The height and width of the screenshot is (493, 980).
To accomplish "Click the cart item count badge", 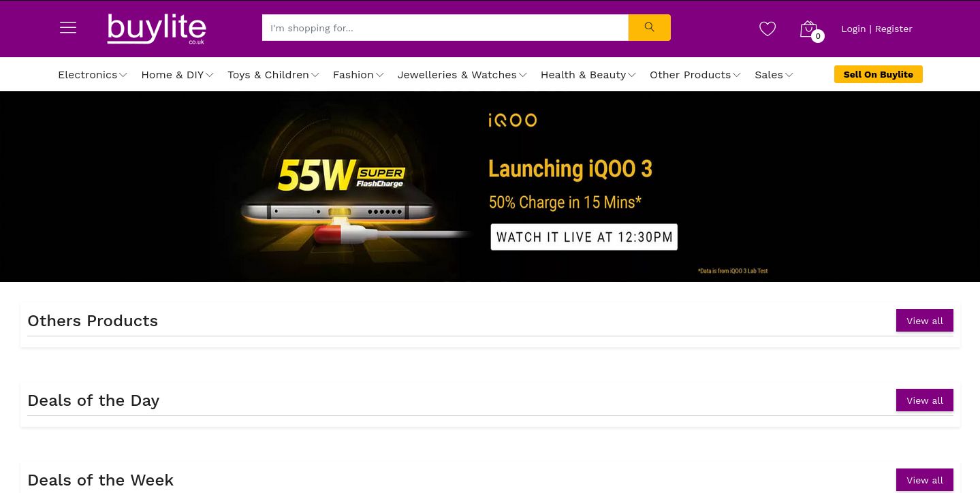I will tap(818, 36).
